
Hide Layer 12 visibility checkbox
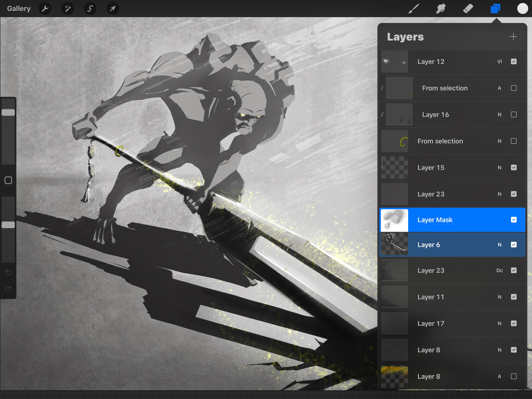[513, 62]
